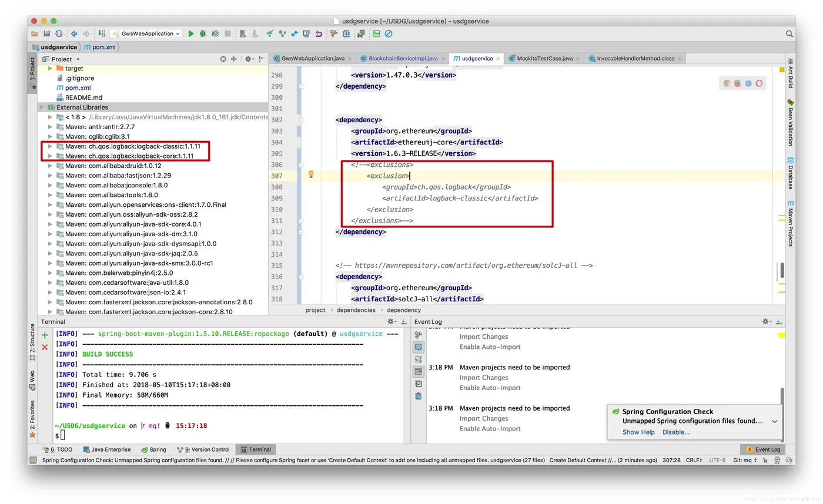The height and width of the screenshot is (504, 823).
Task: Navigate back with the left arrow icon
Action: coord(74,33)
